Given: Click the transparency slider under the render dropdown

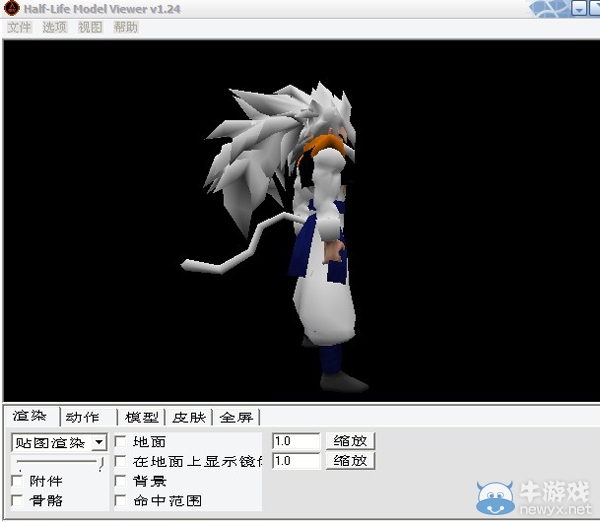Looking at the screenshot, I should pyautogui.click(x=59, y=463).
